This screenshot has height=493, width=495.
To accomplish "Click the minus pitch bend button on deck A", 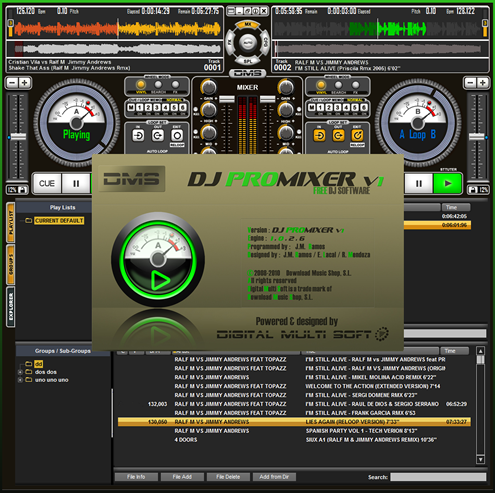I will (x=12, y=83).
